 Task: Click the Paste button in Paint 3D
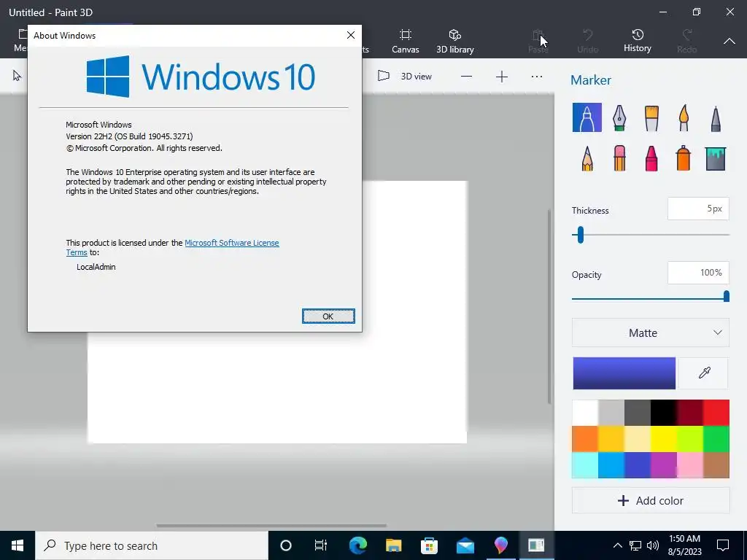coord(538,41)
